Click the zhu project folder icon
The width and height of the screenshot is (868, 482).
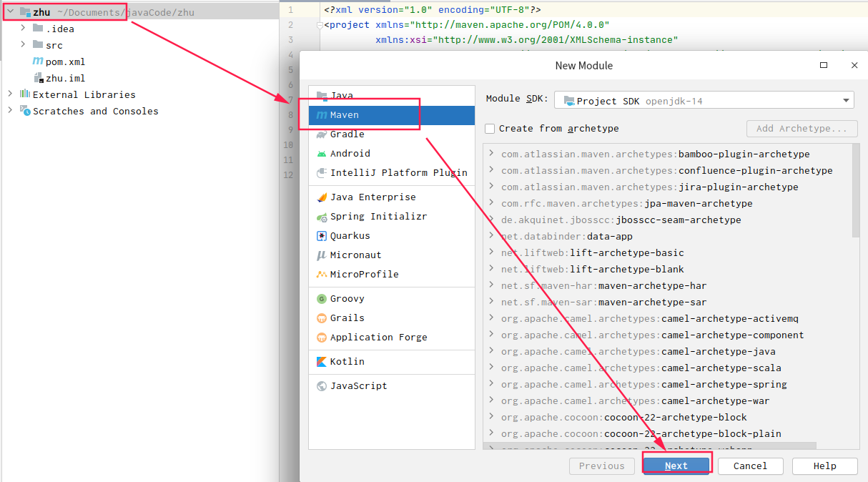point(25,12)
